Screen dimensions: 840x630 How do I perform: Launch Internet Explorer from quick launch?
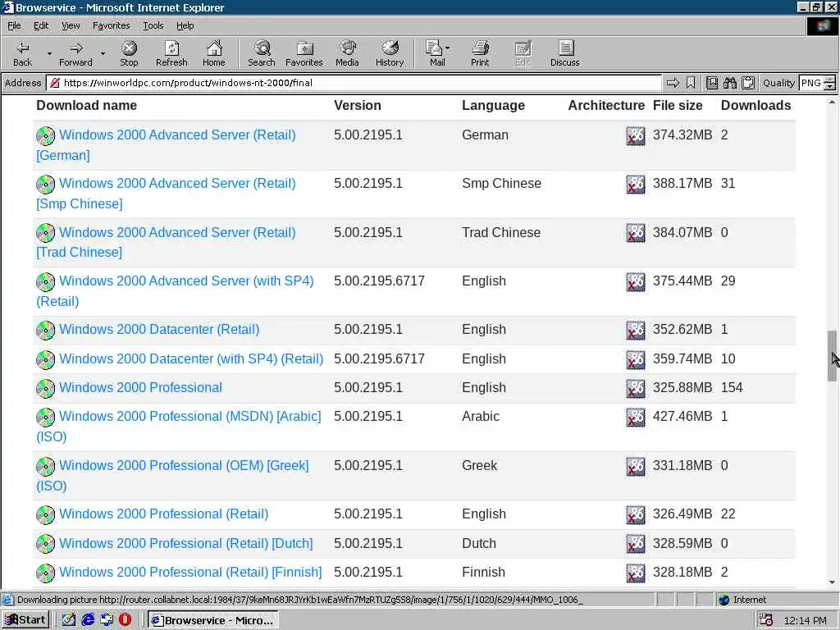(88, 620)
